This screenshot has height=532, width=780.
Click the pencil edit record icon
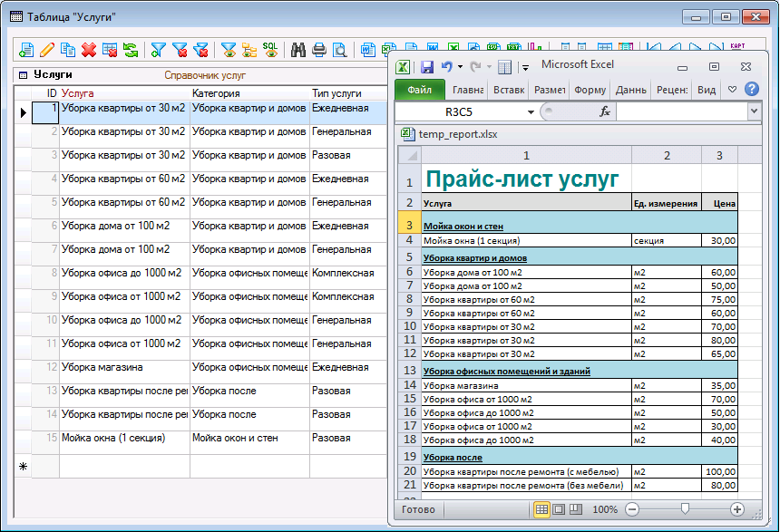47,50
